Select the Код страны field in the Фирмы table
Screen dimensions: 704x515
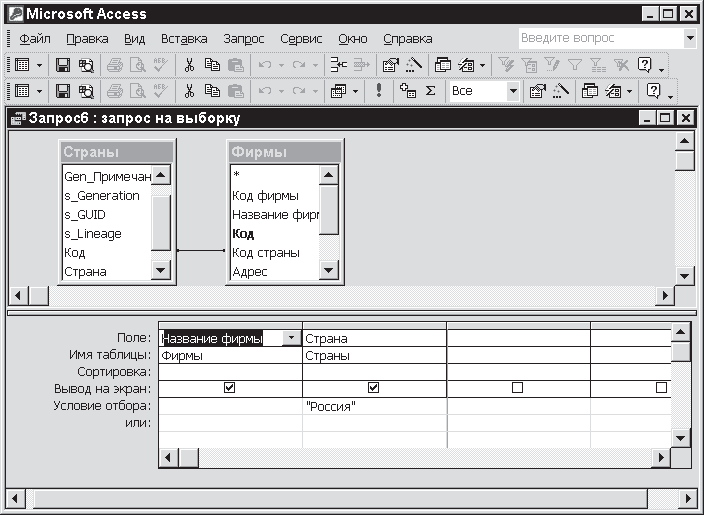pos(265,253)
